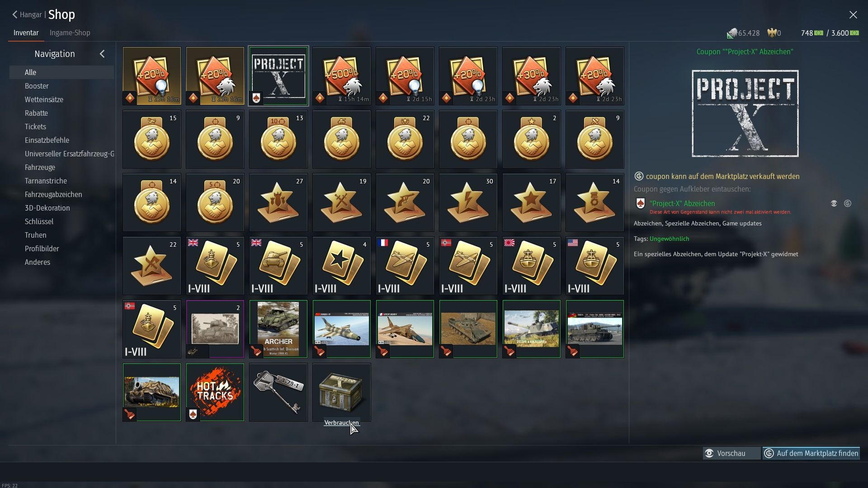868x488 pixels.
Task: Collapse the Navigation panel arrow
Action: click(x=102, y=54)
